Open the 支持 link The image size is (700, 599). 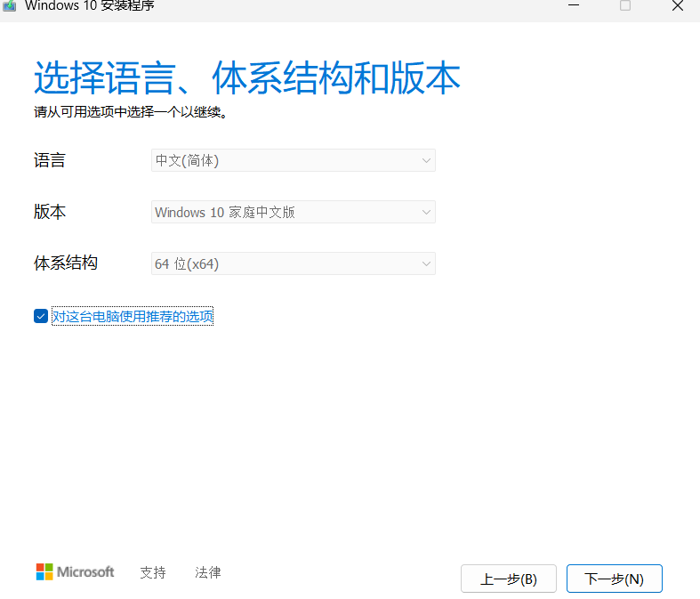click(153, 572)
